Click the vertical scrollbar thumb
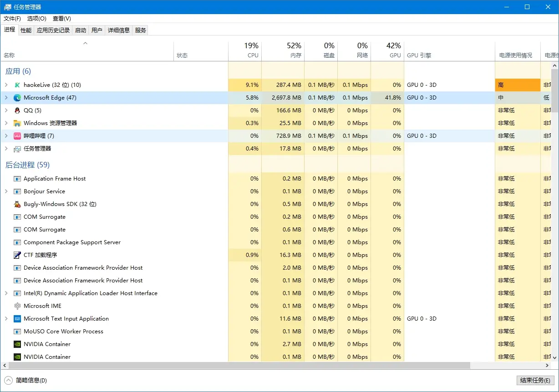 coord(555,91)
